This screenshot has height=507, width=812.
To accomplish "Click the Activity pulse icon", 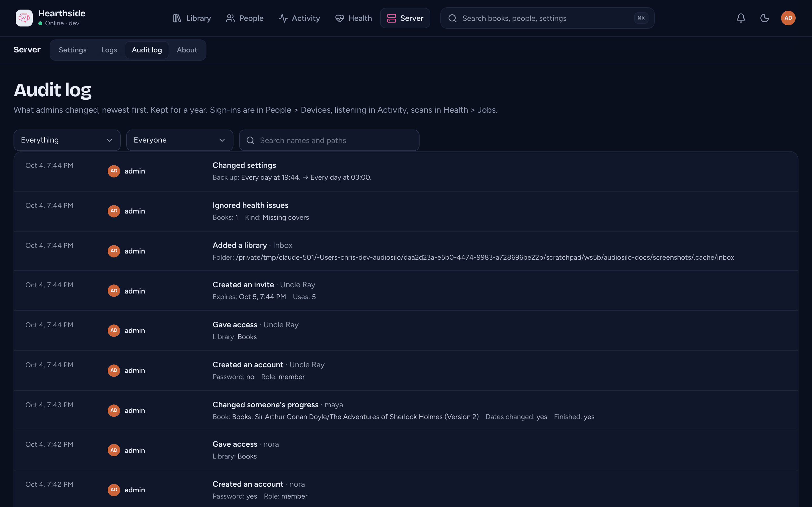I will click(x=283, y=18).
